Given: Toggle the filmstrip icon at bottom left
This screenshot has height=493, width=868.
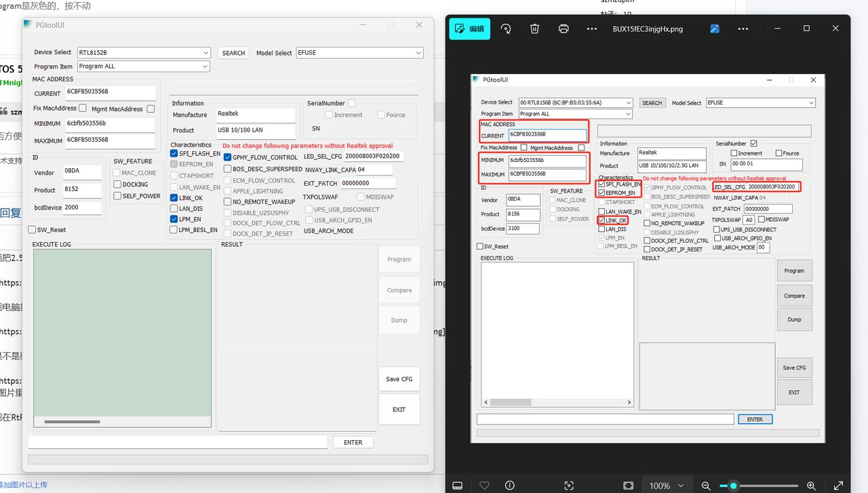Looking at the screenshot, I should click(457, 486).
